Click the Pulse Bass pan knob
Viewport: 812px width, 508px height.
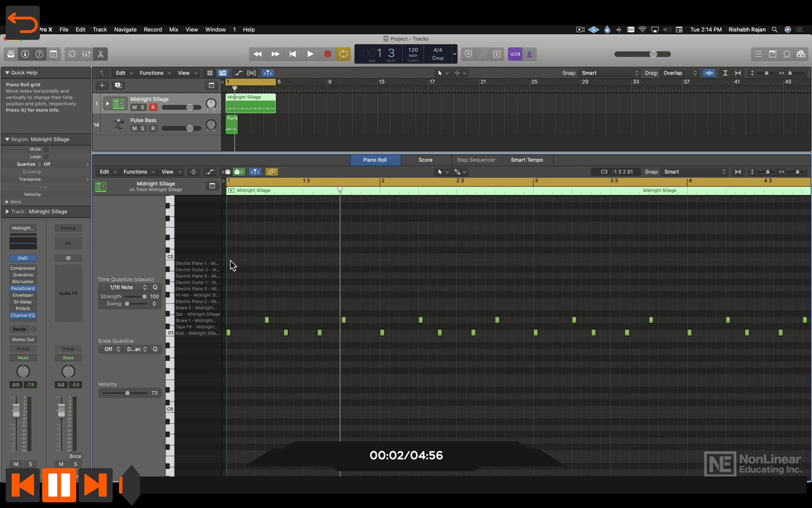pyautogui.click(x=211, y=125)
